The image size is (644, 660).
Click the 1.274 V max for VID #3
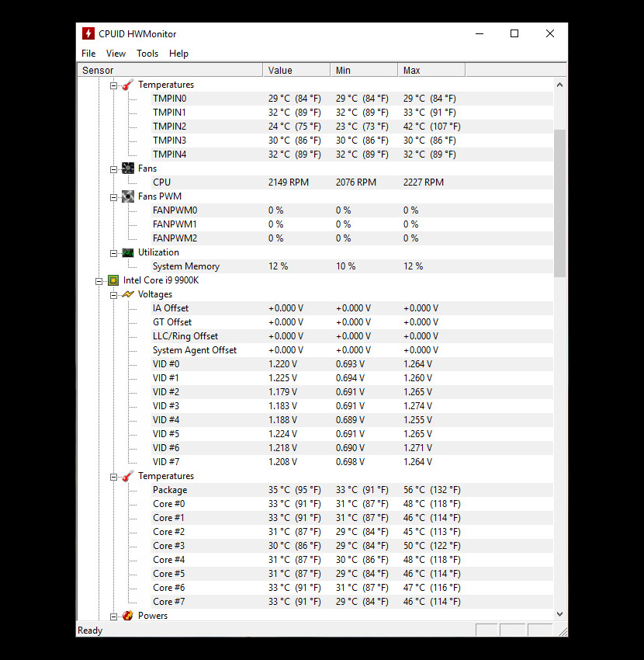417,406
